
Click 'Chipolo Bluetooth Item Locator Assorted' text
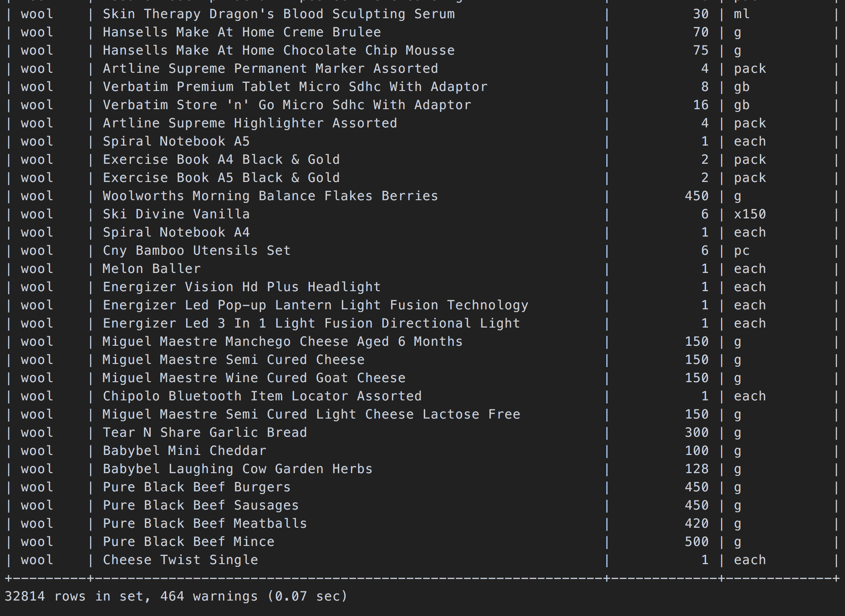(262, 396)
